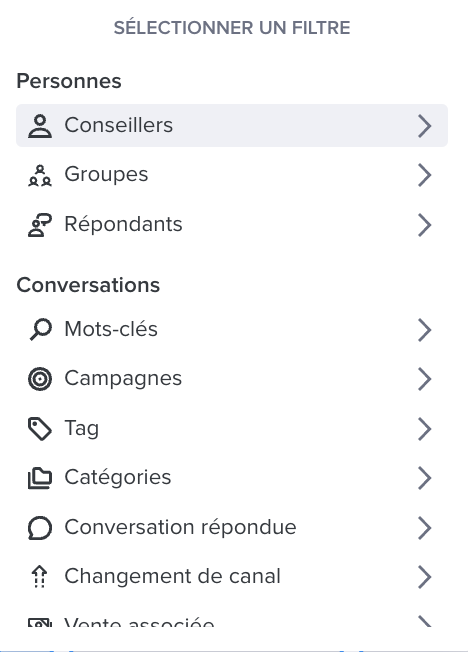Select the Changement de canal filter
This screenshot has width=468, height=652.
pos(232,577)
